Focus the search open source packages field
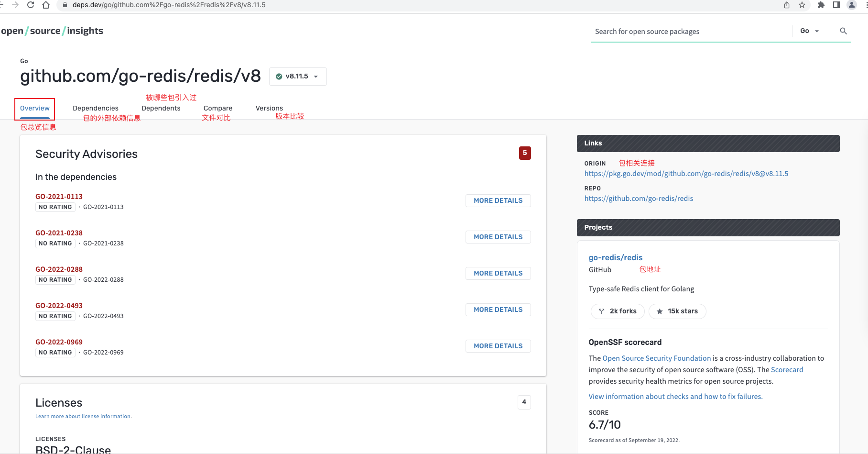 [x=691, y=32]
